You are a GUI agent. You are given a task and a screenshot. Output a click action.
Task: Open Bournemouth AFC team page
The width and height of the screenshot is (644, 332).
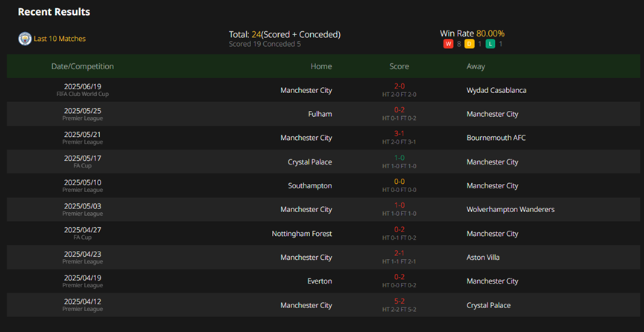pos(496,138)
